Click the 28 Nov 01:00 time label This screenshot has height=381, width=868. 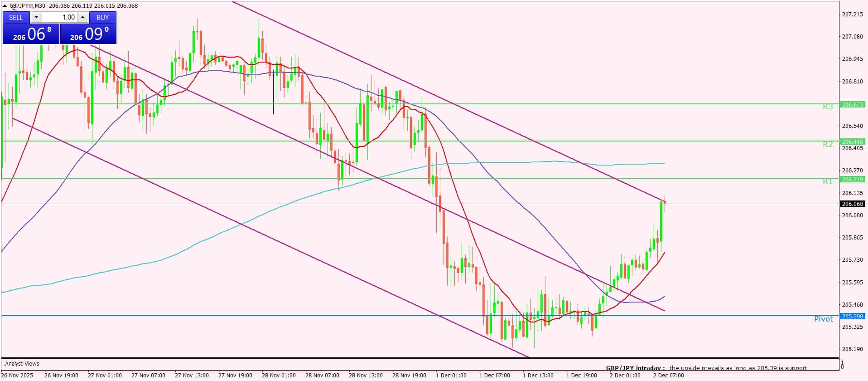tap(279, 375)
